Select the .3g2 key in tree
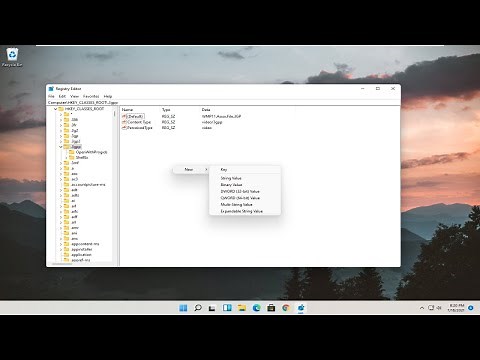The height and width of the screenshot is (360, 480). coord(75,131)
